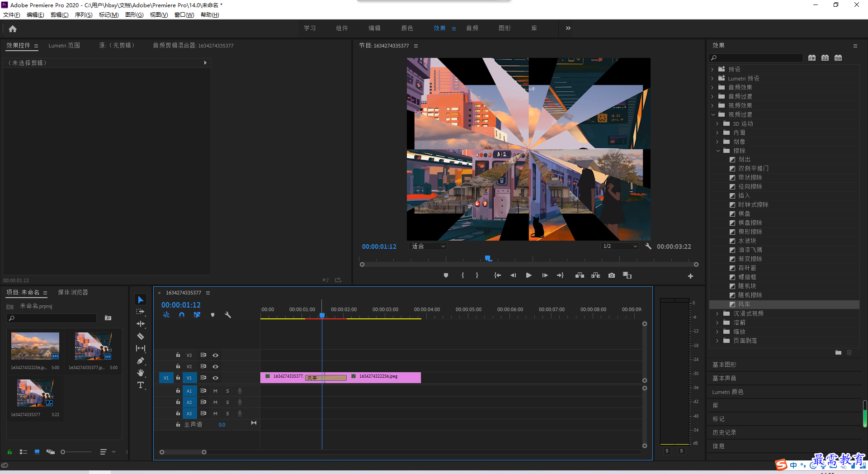Select the Track Select Forward tool
This screenshot has height=474, width=868.
click(141, 312)
